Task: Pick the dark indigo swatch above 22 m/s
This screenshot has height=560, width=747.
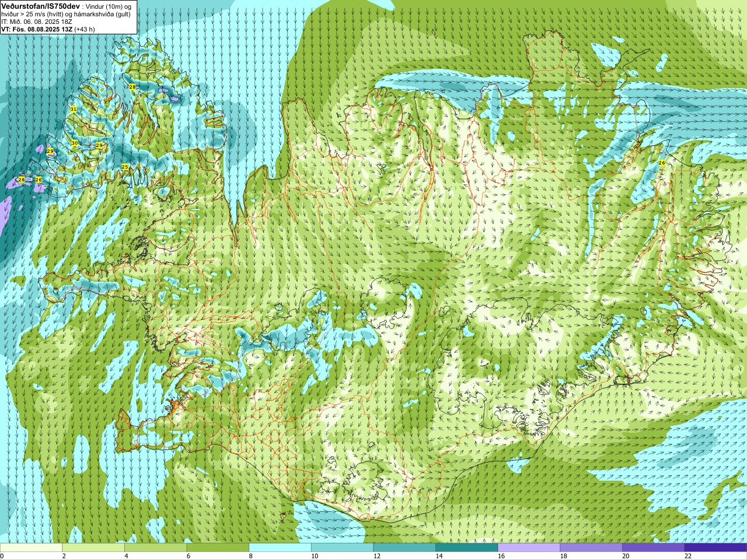Action: click(715, 548)
